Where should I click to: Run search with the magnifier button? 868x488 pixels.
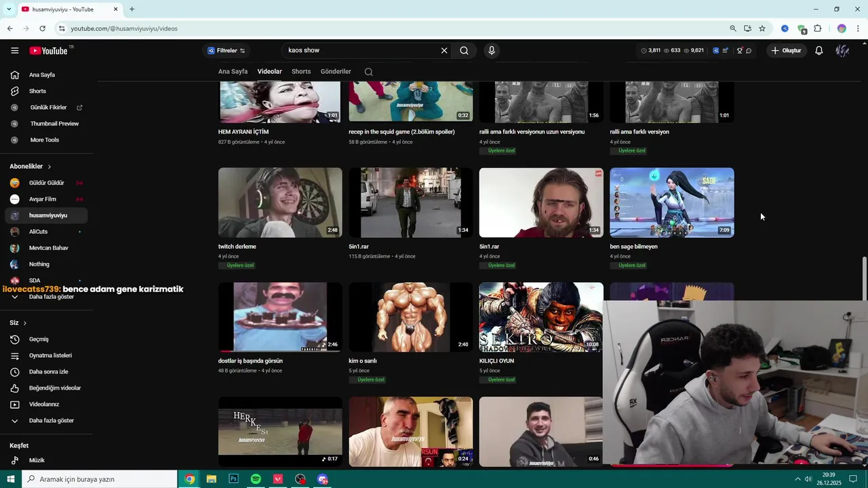[464, 50]
